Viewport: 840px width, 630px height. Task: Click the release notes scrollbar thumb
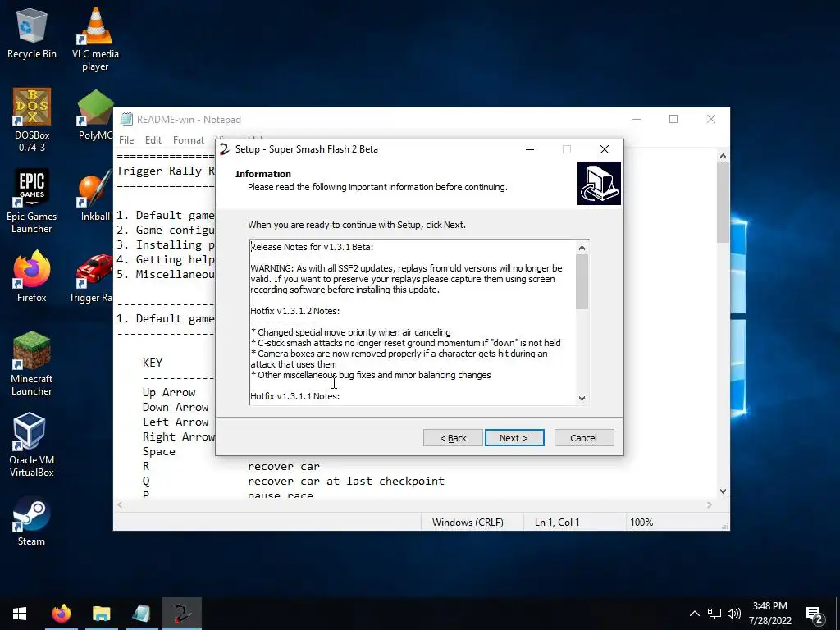tap(582, 282)
